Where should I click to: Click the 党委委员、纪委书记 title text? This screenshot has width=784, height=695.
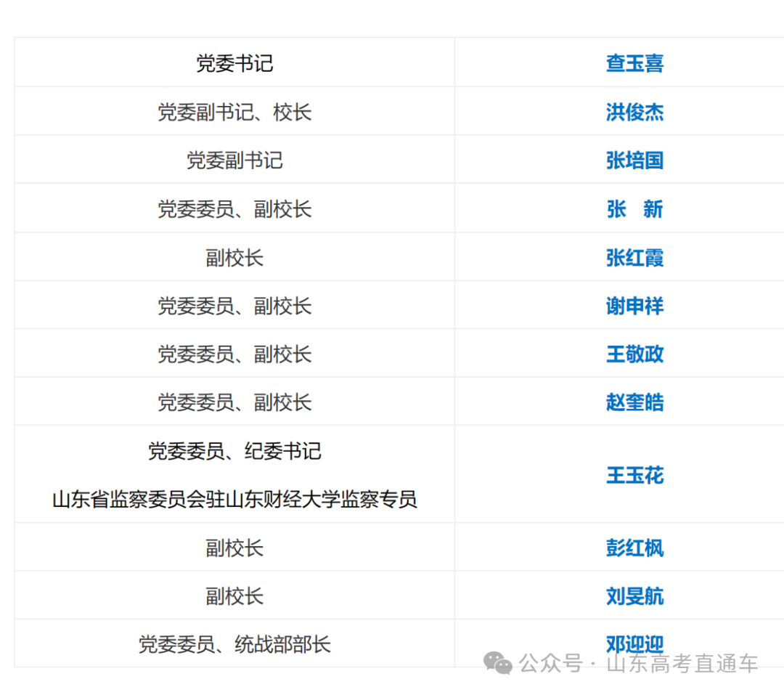(x=234, y=451)
